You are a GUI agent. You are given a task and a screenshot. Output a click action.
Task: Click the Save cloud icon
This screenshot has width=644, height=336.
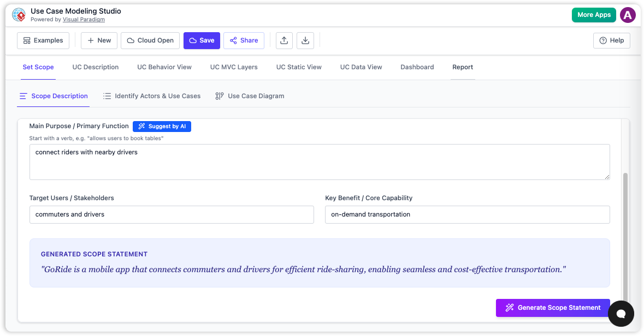[192, 40]
